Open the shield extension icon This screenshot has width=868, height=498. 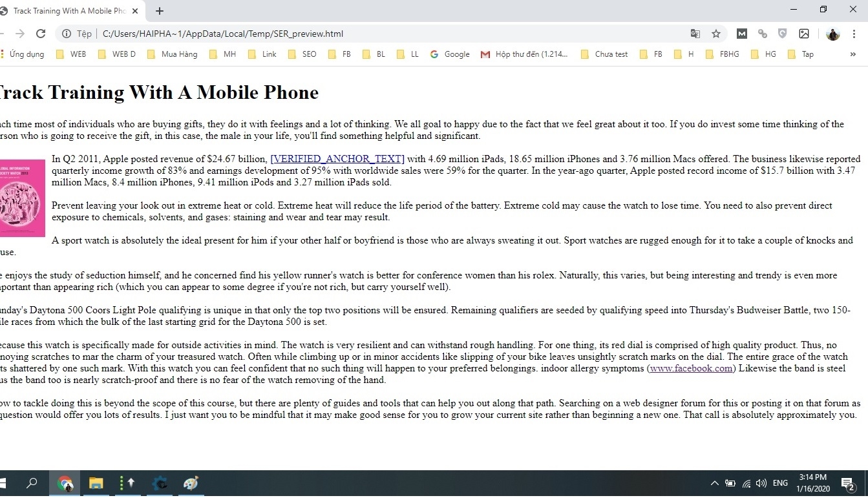coord(783,34)
